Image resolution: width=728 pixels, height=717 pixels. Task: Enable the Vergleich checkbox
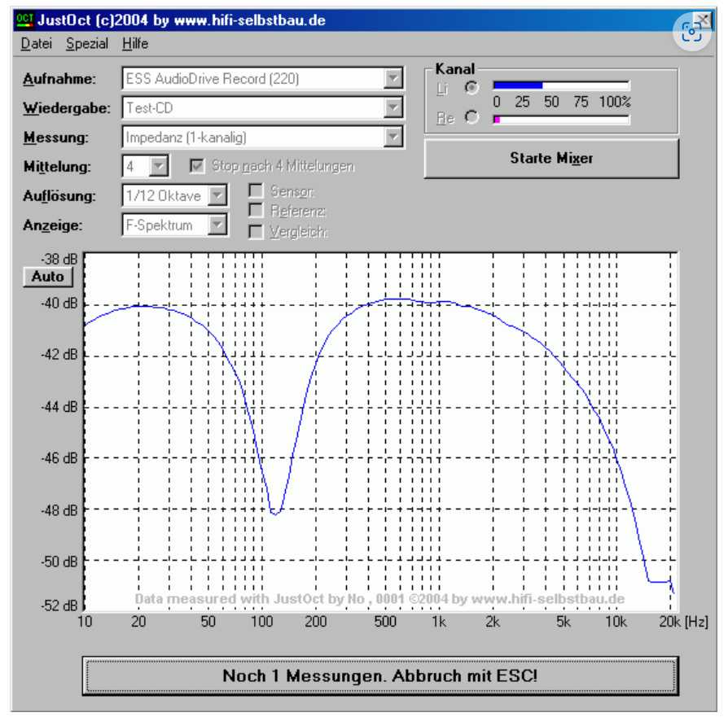pos(256,232)
